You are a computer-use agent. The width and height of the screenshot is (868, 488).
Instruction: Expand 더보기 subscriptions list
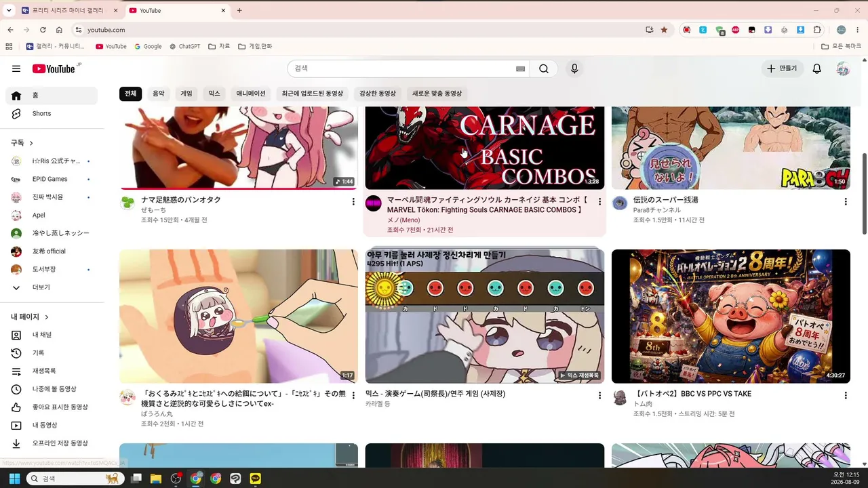[52, 287]
